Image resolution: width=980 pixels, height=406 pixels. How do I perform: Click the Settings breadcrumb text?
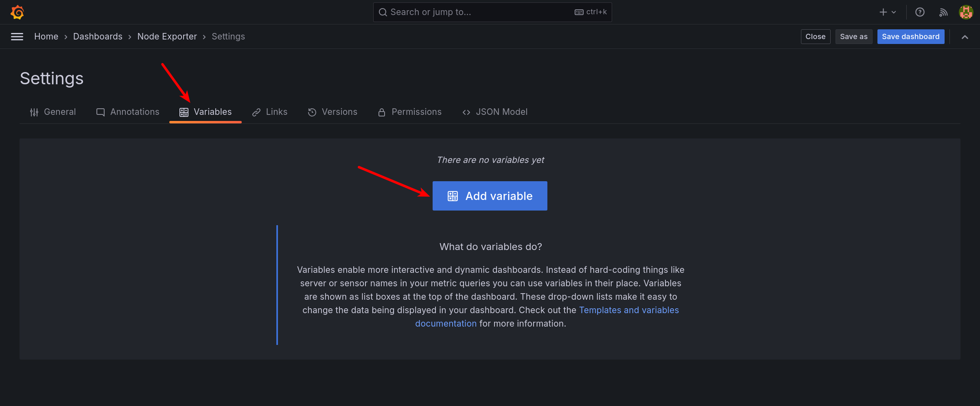[x=228, y=37]
